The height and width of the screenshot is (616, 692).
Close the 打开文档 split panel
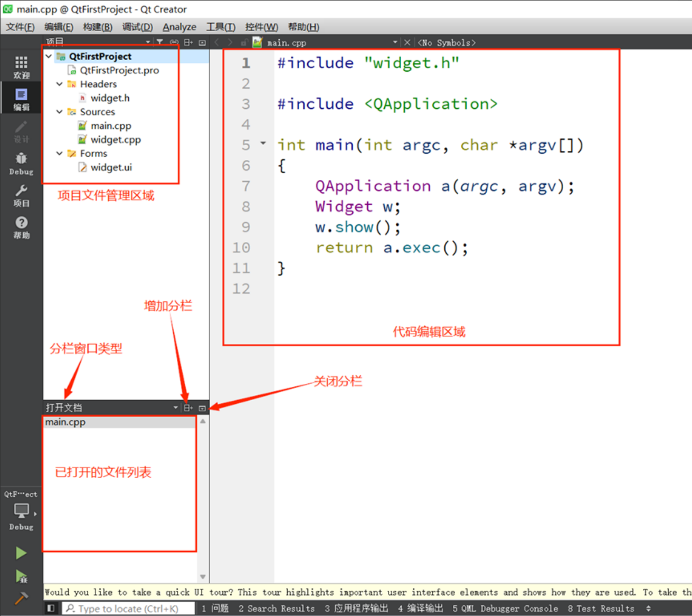coord(202,408)
